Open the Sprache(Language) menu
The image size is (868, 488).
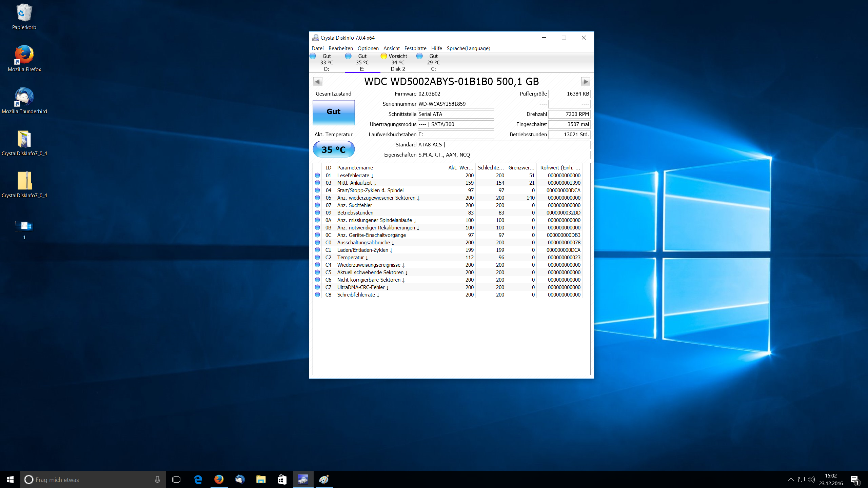pyautogui.click(x=468, y=48)
